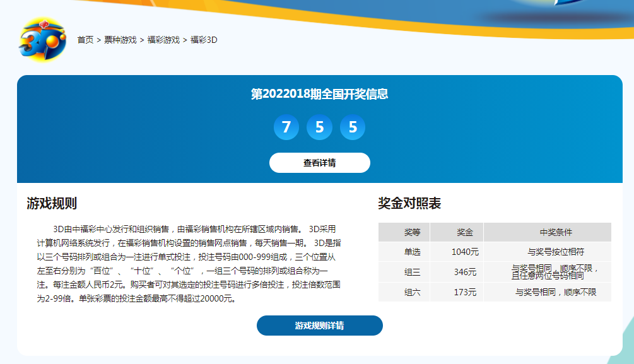Click the 奖金对照表 heading
The image size is (634, 364).
[409, 203]
